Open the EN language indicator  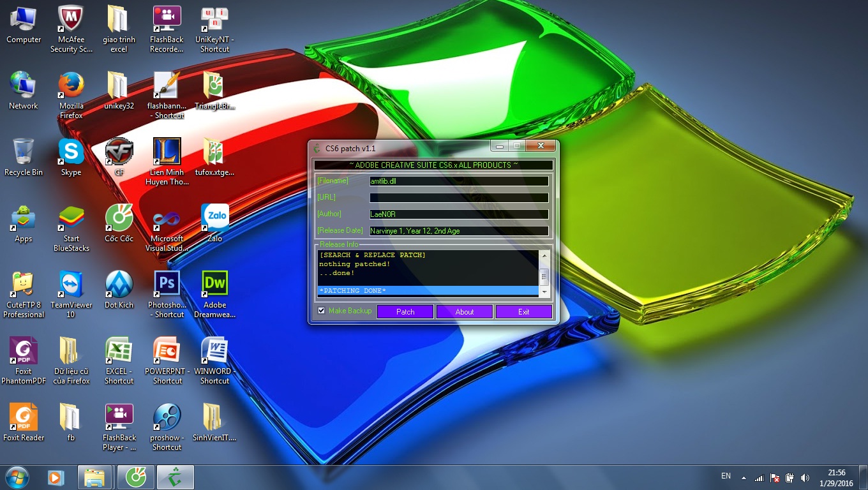point(726,475)
